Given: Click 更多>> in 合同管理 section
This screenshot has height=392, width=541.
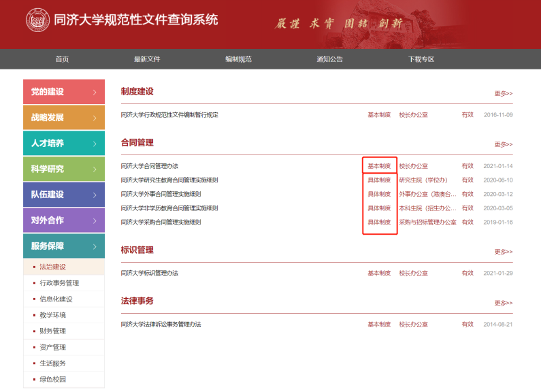Looking at the screenshot, I should coord(504,144).
